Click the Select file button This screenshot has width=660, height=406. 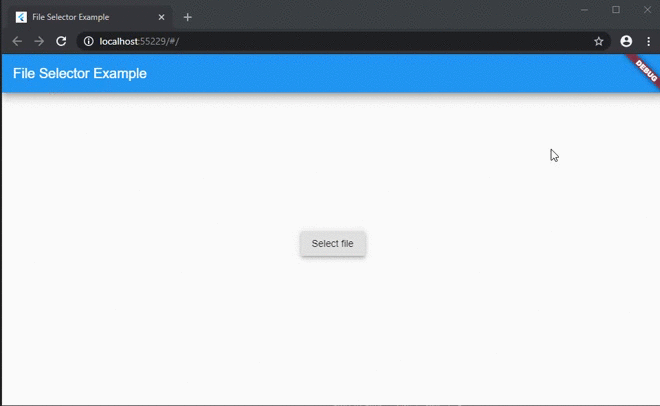pyautogui.click(x=332, y=244)
